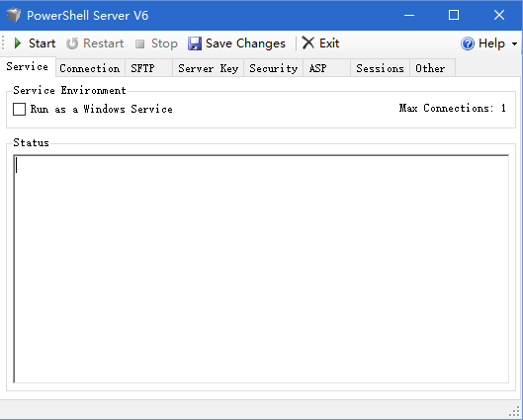Click the Start button label
The width and height of the screenshot is (523, 420).
(43, 43)
